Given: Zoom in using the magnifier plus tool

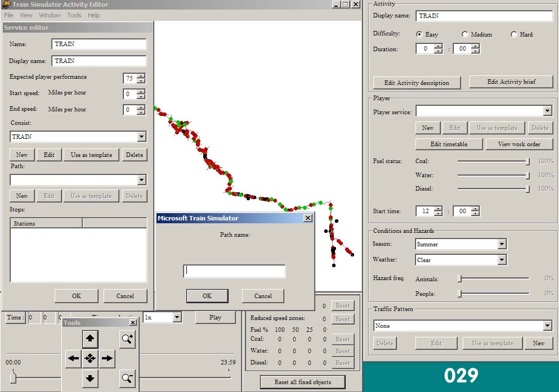Looking at the screenshot, I should pos(127,338).
